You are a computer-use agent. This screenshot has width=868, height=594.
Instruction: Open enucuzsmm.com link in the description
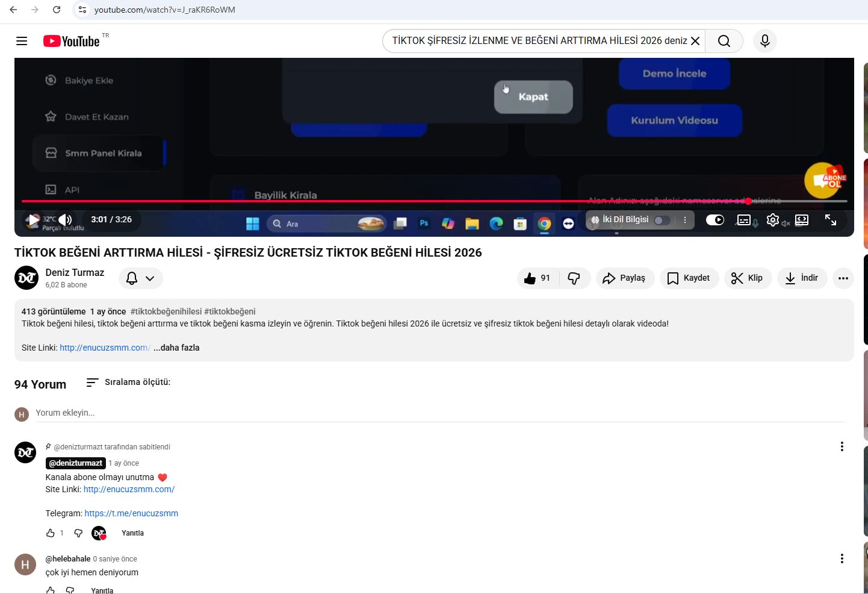point(105,348)
